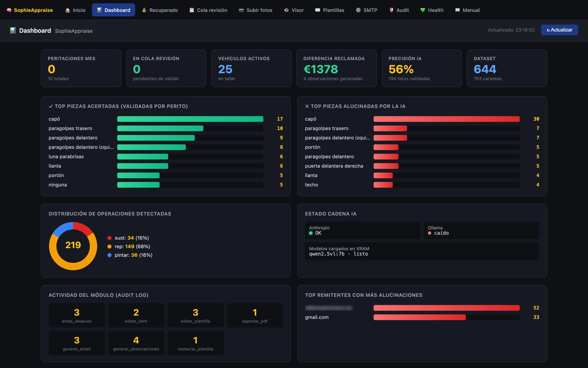Image resolution: width=588 pixels, height=368 pixels.
Task: Click the exportar_pdf audit tile
Action: pos(255,315)
